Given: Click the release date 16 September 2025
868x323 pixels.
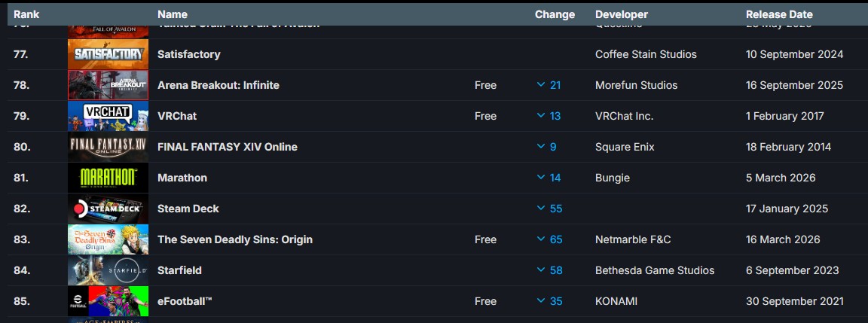Looking at the screenshot, I should click(794, 85).
